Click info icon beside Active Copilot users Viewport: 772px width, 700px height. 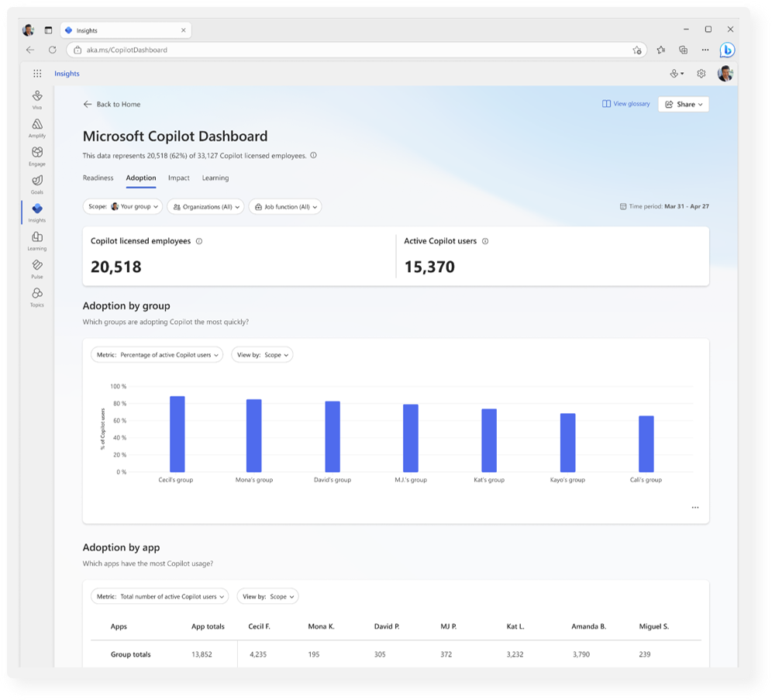tap(485, 241)
